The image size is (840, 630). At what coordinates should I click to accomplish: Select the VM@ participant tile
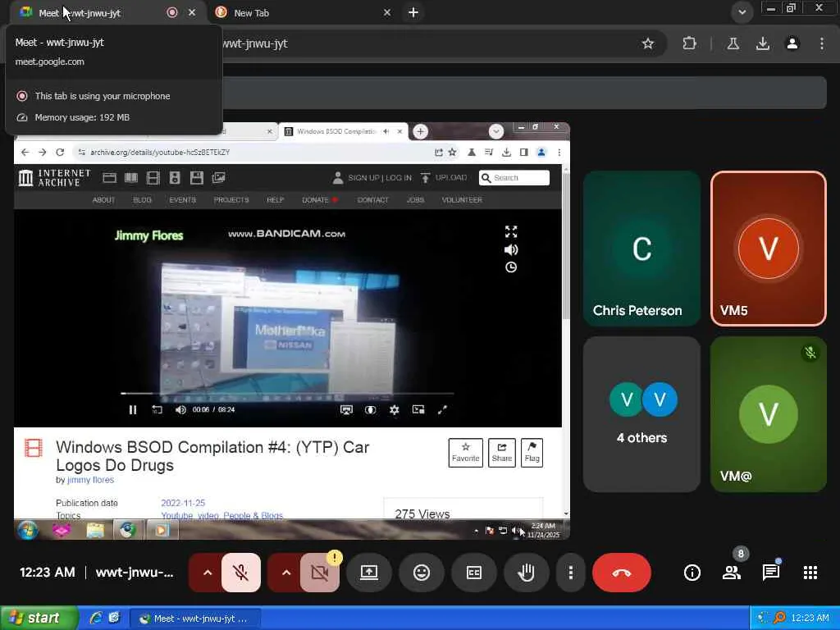(x=768, y=414)
